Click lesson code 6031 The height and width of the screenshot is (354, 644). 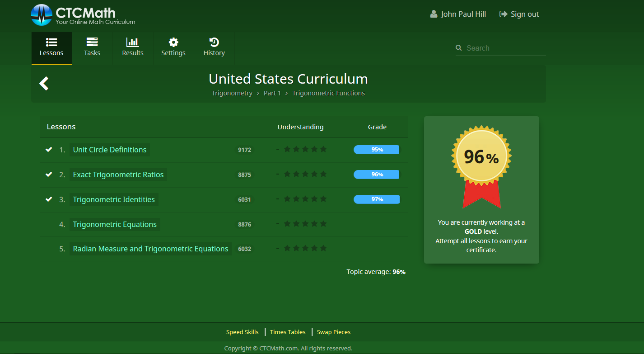click(x=244, y=199)
